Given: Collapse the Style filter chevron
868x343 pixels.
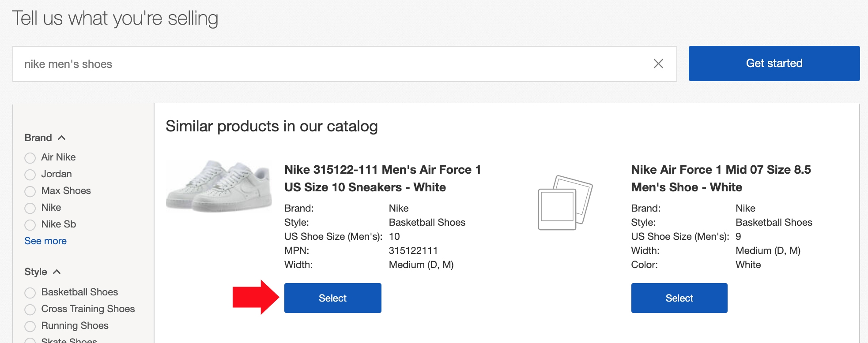Looking at the screenshot, I should 57,272.
